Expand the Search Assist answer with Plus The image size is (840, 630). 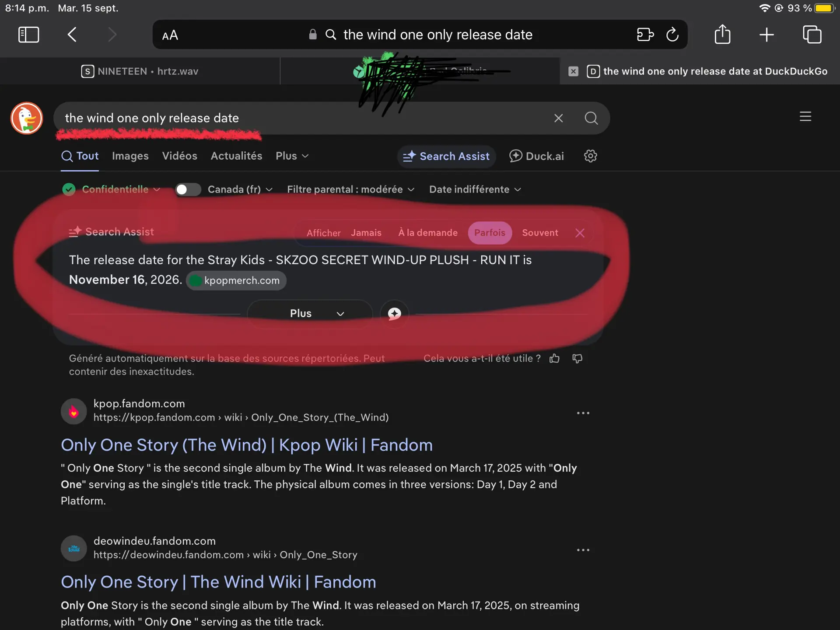pos(310,314)
